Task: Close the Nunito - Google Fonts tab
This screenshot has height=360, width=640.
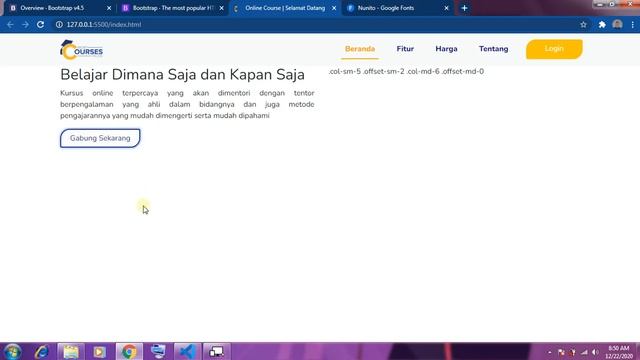Action: point(446,8)
